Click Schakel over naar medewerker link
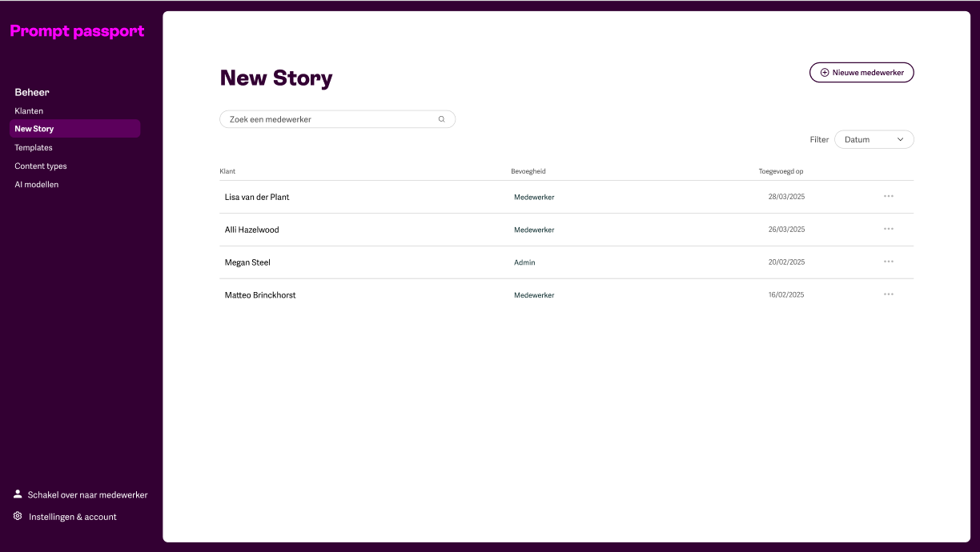 point(87,495)
